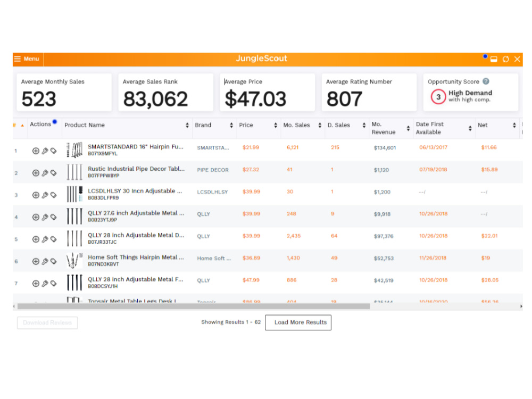Click tag icon in row 7 QLLY row
The image size is (532, 399).
pyautogui.click(x=54, y=284)
